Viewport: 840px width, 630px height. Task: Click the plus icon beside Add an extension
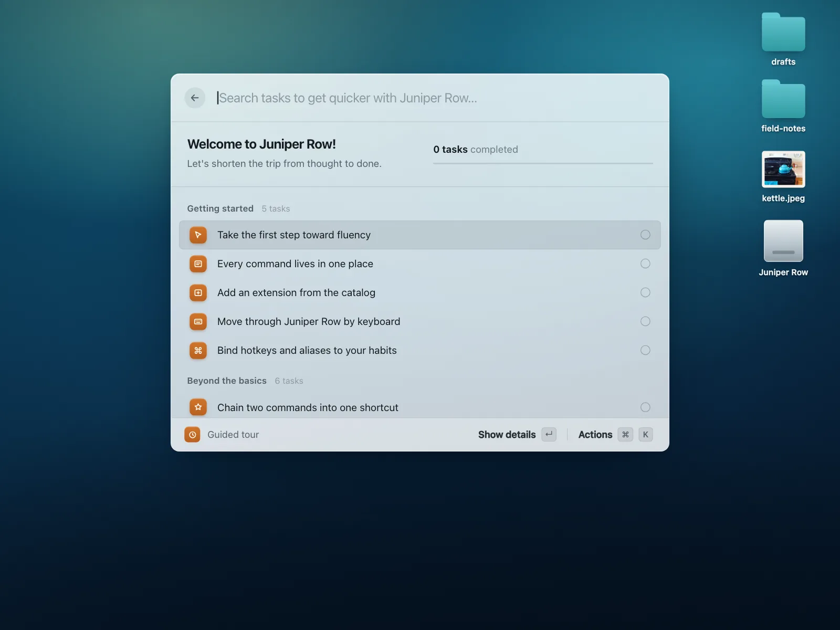point(198,293)
